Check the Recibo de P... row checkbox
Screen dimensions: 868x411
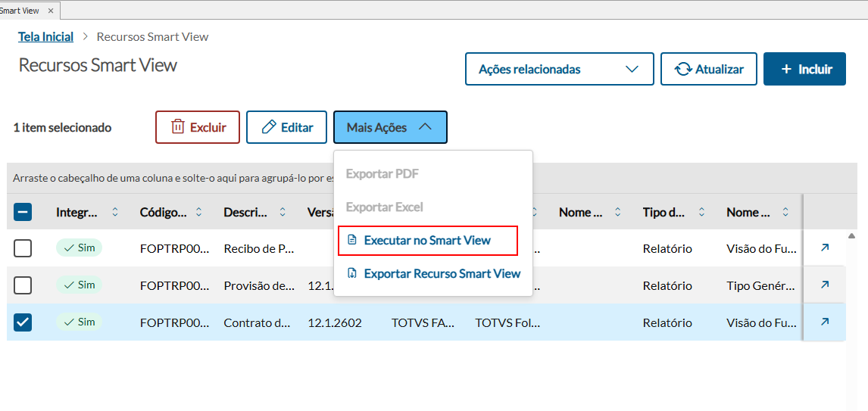pos(23,248)
